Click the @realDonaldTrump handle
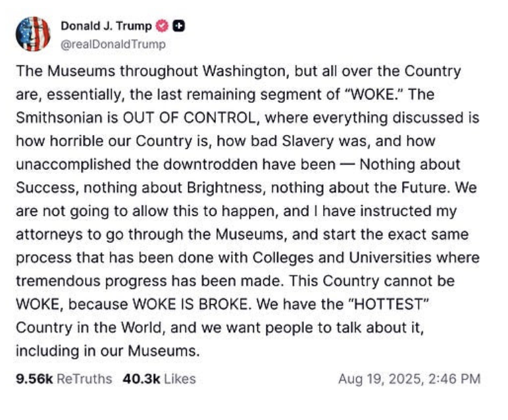This screenshot has height=420, width=508. point(113,44)
